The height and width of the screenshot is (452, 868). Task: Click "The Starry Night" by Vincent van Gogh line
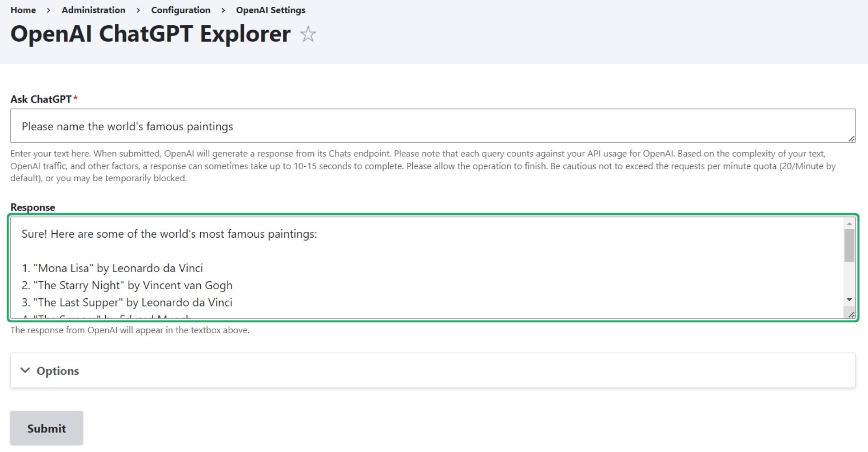127,285
